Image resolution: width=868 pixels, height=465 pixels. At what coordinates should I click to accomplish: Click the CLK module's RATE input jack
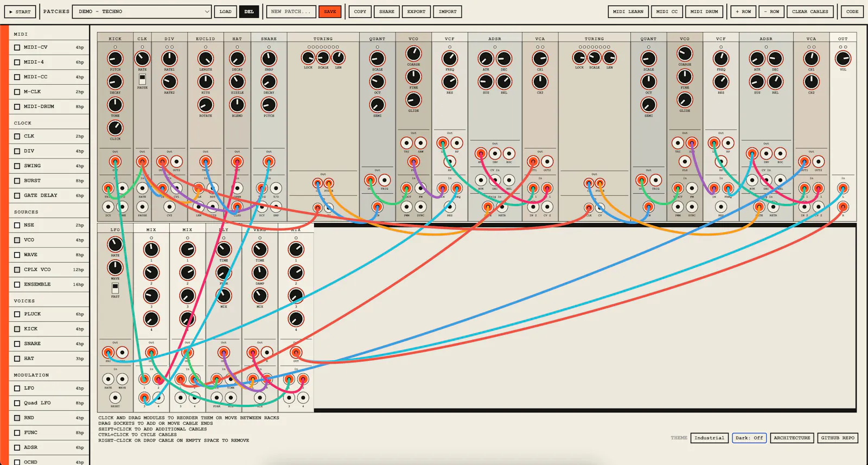tap(142, 188)
